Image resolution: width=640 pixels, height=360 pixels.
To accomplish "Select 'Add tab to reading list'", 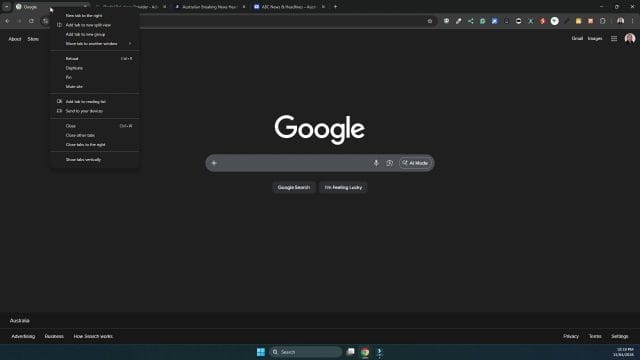I will pos(95,102).
